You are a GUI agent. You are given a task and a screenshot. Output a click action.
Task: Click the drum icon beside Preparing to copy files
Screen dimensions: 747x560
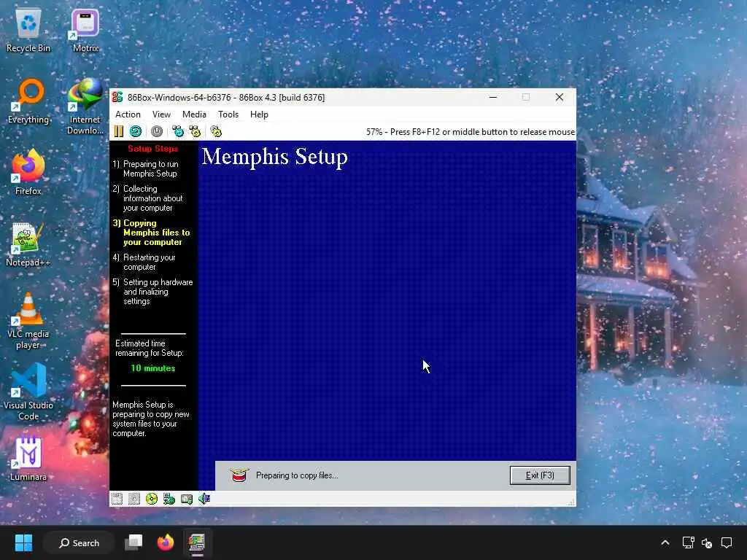pyautogui.click(x=239, y=475)
